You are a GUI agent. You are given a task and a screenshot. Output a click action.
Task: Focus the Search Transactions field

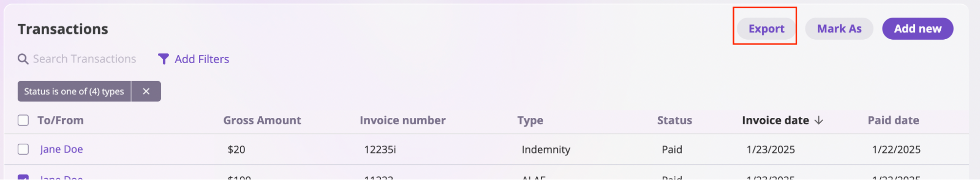coord(84,59)
